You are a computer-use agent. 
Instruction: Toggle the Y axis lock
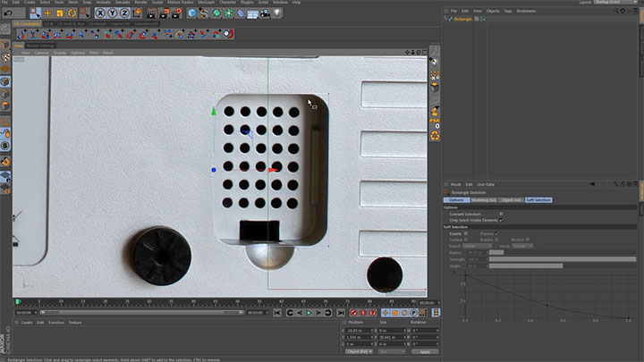coord(112,13)
